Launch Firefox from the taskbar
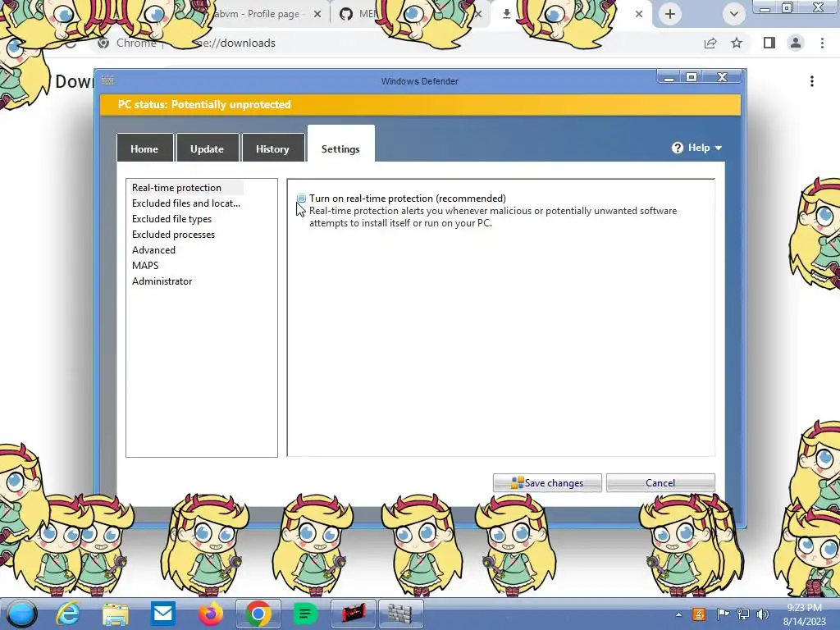Screen dimensions: 840x630 (x=211, y=614)
